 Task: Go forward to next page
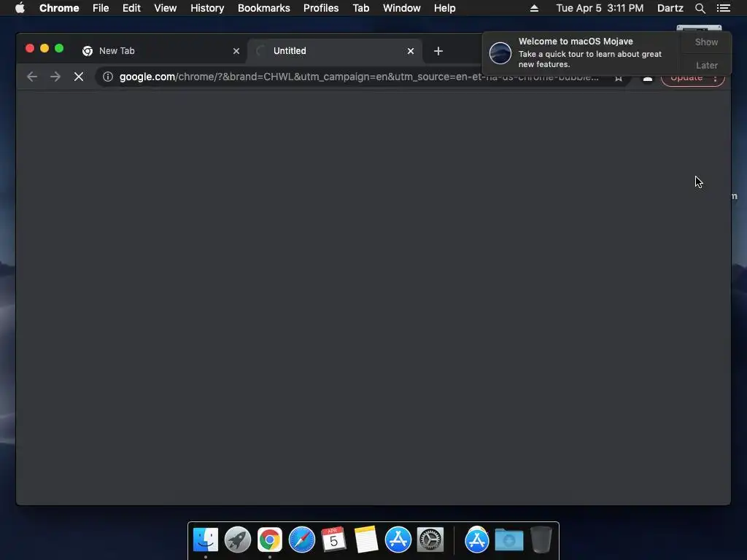[55, 77]
